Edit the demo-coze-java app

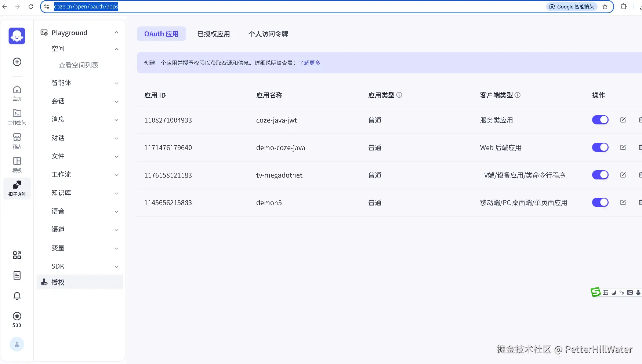pos(623,148)
